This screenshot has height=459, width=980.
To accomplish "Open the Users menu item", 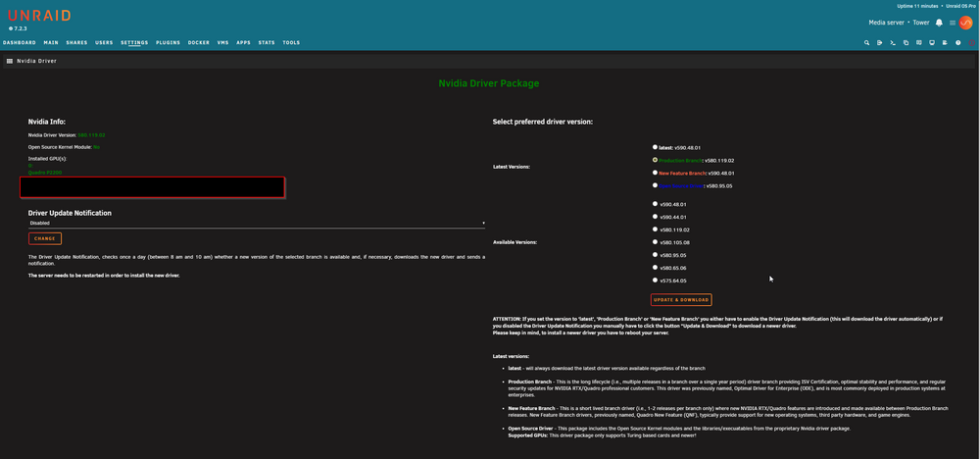I will click(104, 43).
